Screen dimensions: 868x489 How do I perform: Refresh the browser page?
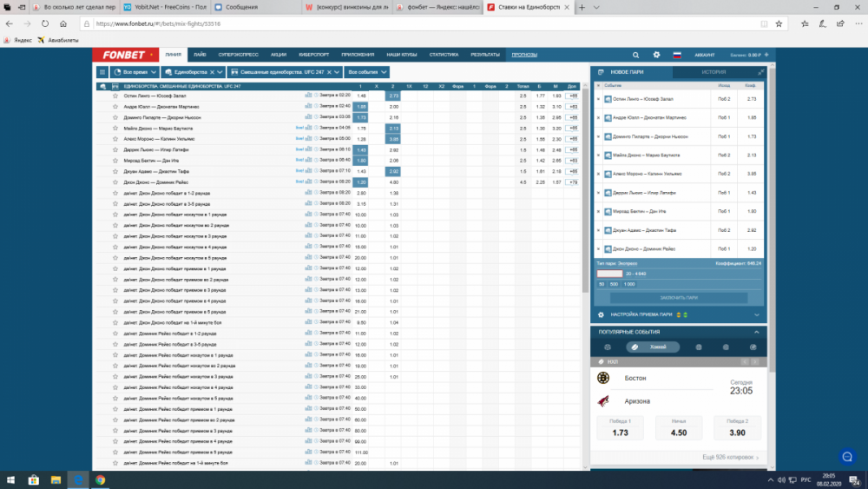[x=45, y=23]
